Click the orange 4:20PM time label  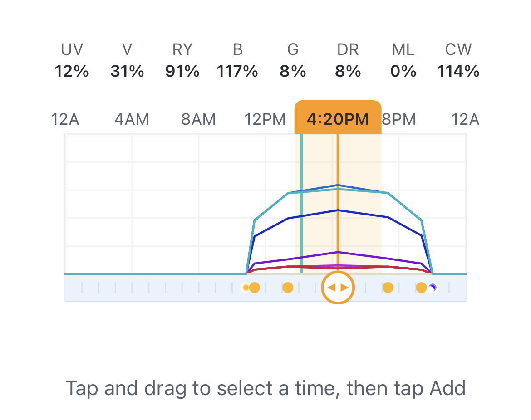[338, 119]
